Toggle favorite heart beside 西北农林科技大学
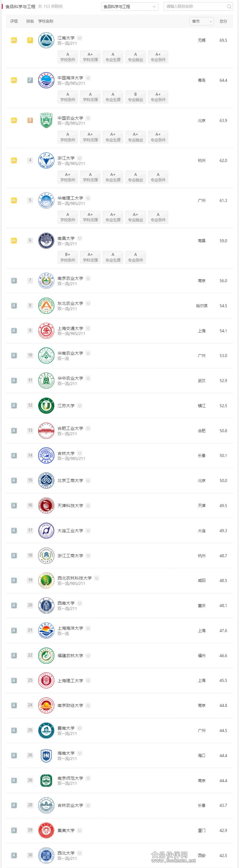Image resolution: width=239 pixels, height=868 pixels. pyautogui.click(x=97, y=578)
